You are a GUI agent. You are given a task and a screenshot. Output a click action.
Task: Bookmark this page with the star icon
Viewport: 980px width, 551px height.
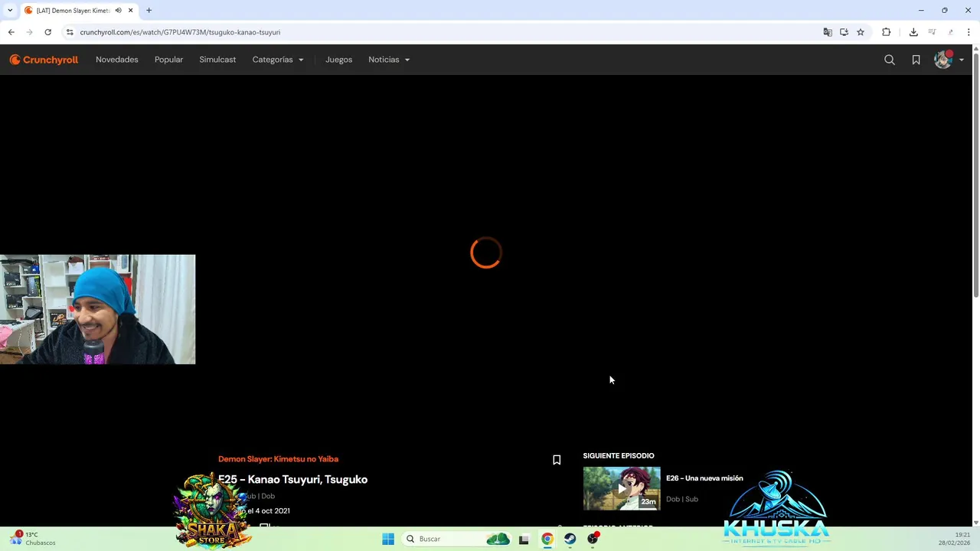[861, 32]
